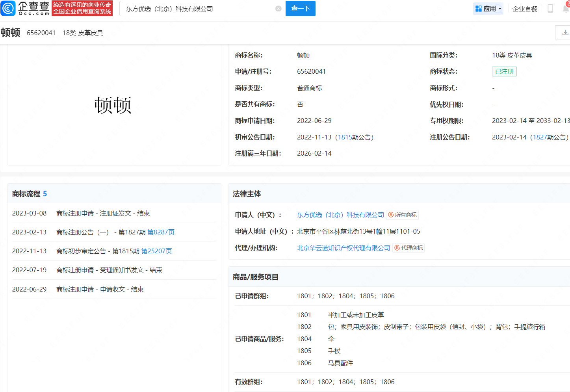570x392 pixels.
Task: Click the 有效群组 codes value
Action: [x=346, y=382]
